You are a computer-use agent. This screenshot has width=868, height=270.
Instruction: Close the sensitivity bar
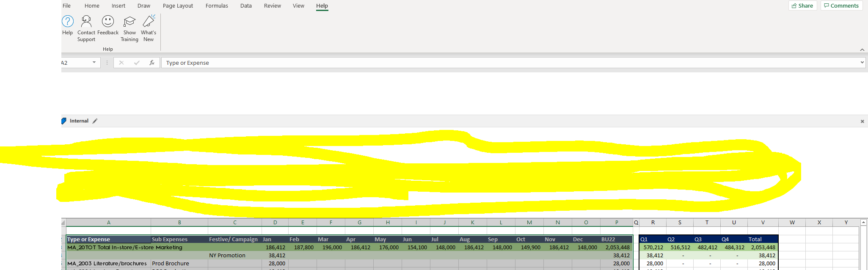tap(862, 121)
